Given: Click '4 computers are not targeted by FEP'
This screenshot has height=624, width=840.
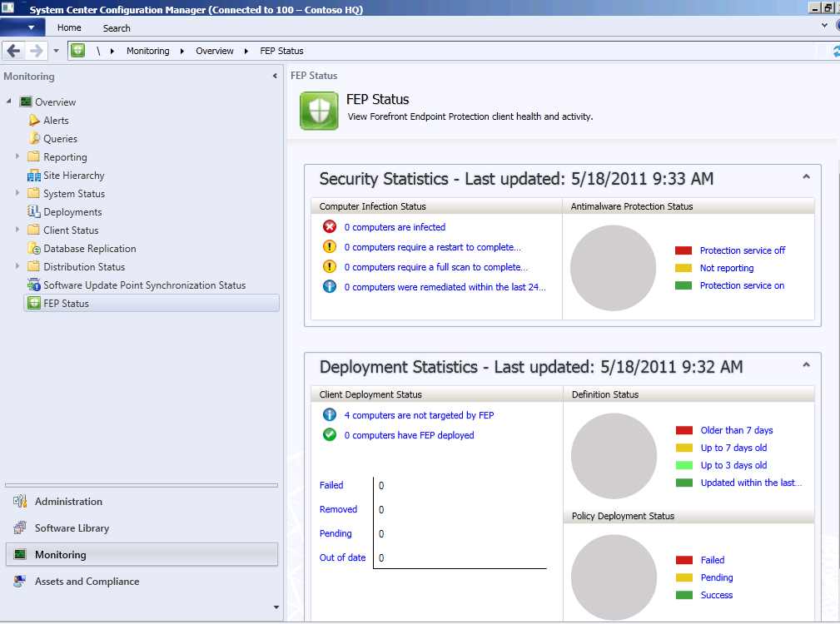Looking at the screenshot, I should point(419,415).
